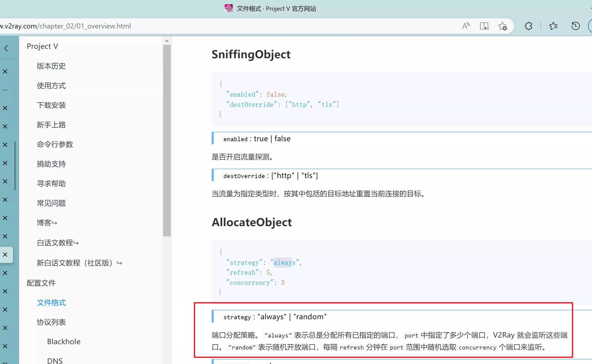Screen dimensions: 592x364
Task: Click the Read aloud icon in address bar
Action: coord(466,26)
